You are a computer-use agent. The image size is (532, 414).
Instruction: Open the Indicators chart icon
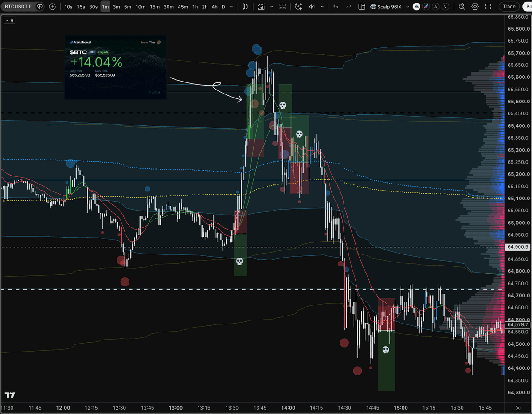tap(262, 7)
